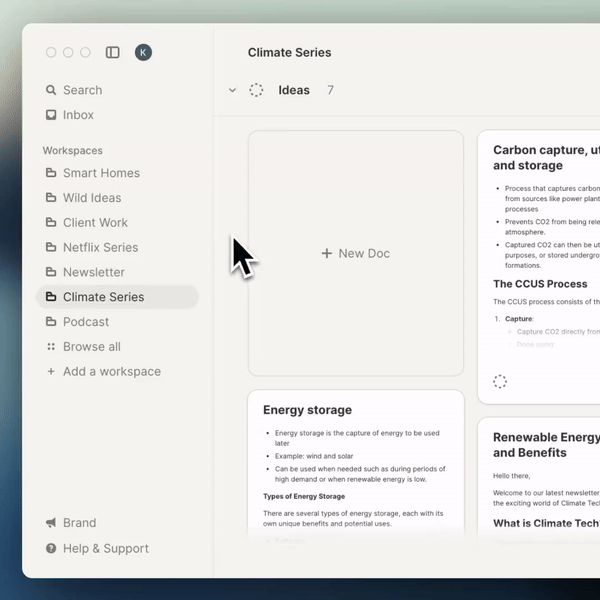Image resolution: width=600 pixels, height=600 pixels.
Task: Click the plus icon beside Add a workspace
Action: (x=51, y=371)
